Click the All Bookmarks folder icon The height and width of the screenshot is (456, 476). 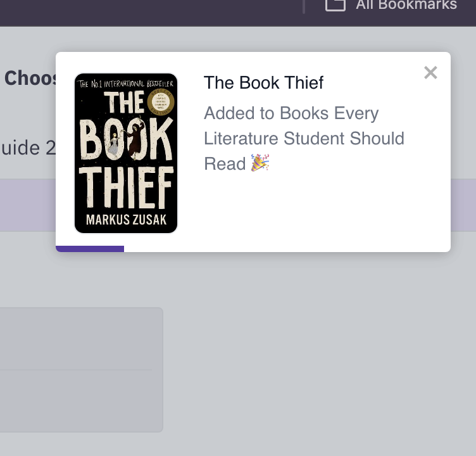tap(335, 5)
